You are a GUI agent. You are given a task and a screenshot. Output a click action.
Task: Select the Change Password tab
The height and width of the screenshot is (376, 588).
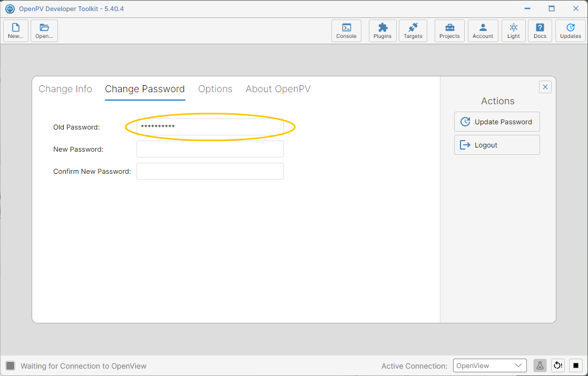145,89
